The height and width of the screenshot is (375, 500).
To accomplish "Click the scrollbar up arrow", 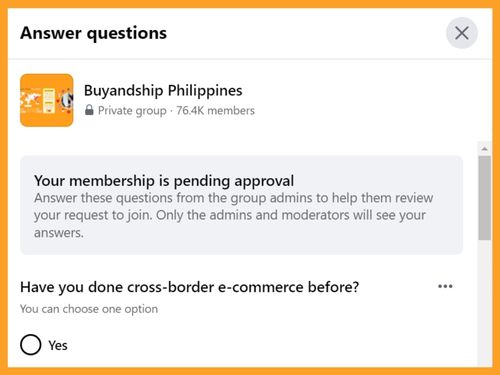I will pos(484,148).
